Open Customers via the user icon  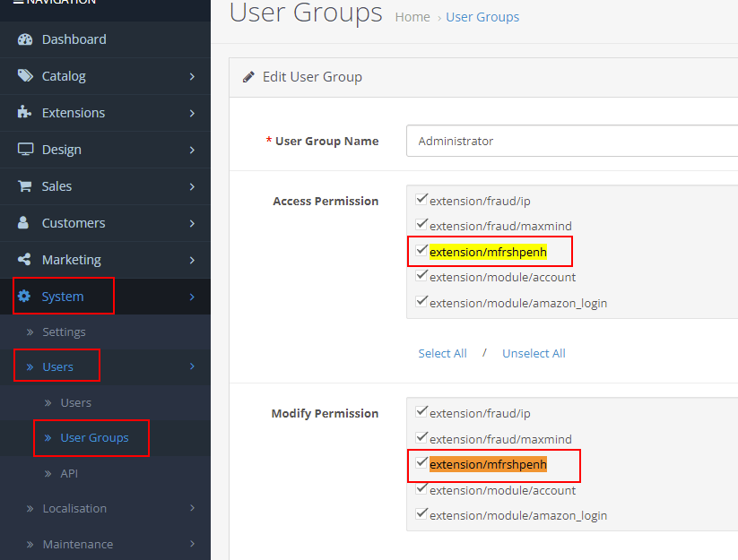tap(22, 222)
